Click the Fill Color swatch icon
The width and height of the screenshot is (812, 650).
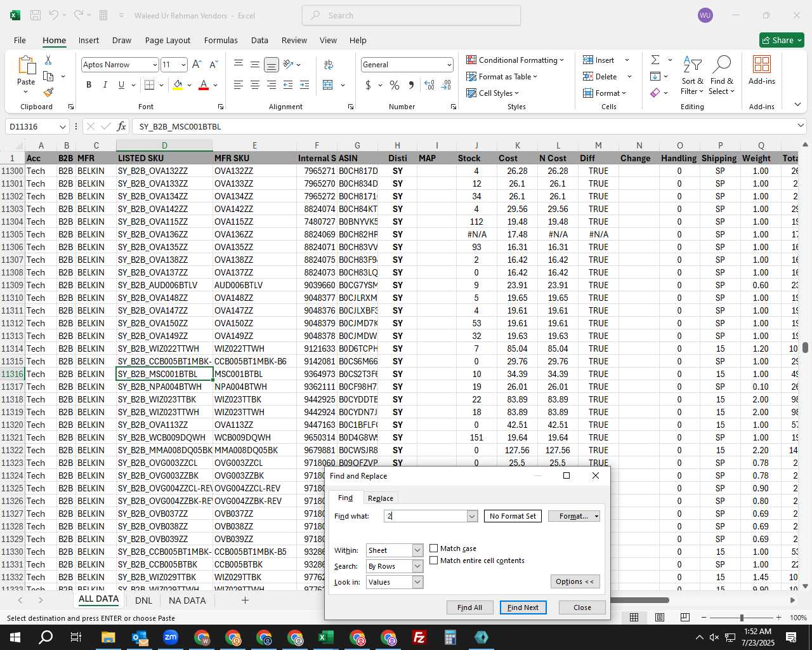pyautogui.click(x=178, y=85)
